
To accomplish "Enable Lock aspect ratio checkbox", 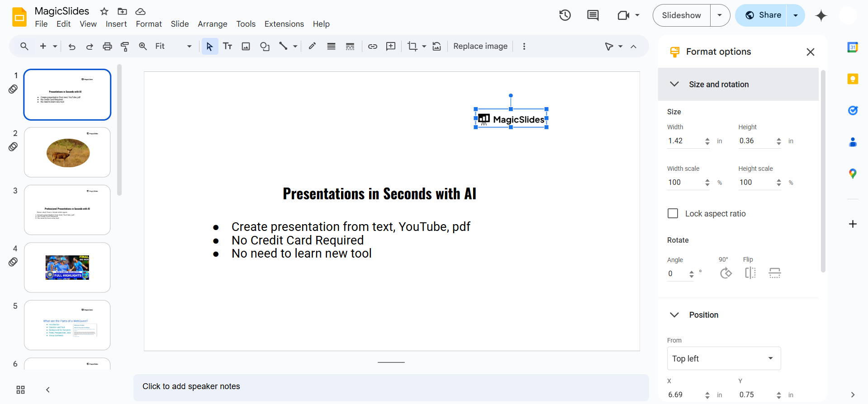I will pyautogui.click(x=673, y=213).
